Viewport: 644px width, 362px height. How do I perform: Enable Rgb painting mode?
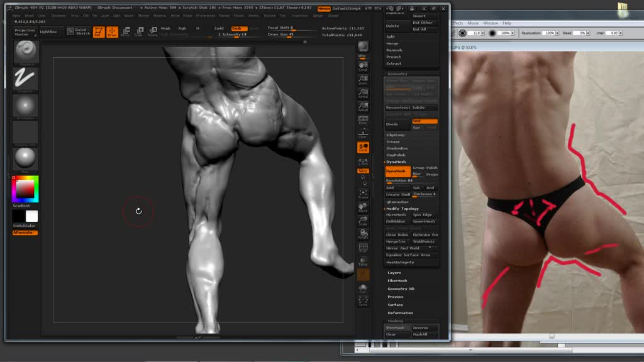tap(182, 28)
